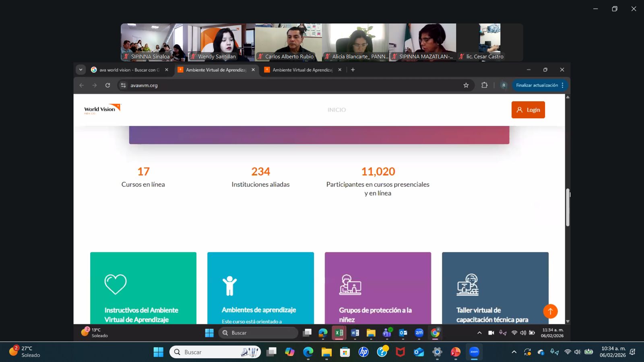Open HP app in the taskbar
Image resolution: width=644 pixels, height=362 pixels.
363,352
